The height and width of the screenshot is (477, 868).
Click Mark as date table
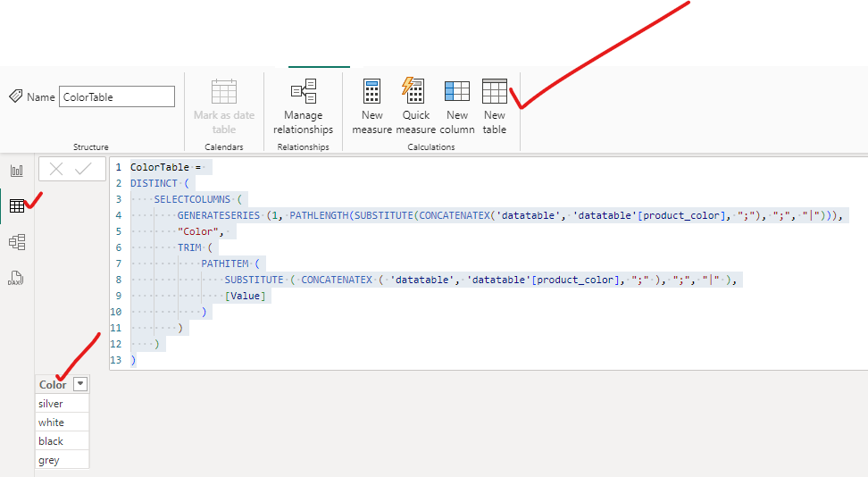click(x=223, y=107)
